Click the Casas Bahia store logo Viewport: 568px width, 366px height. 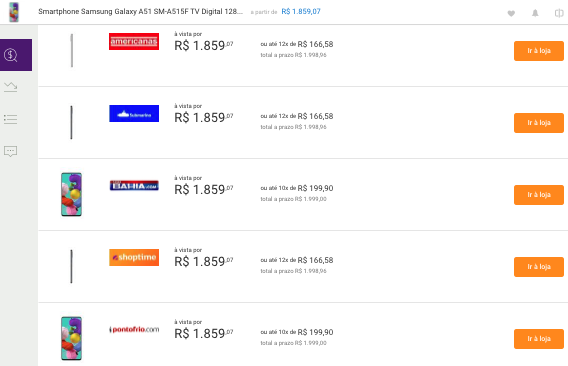pyautogui.click(x=134, y=186)
